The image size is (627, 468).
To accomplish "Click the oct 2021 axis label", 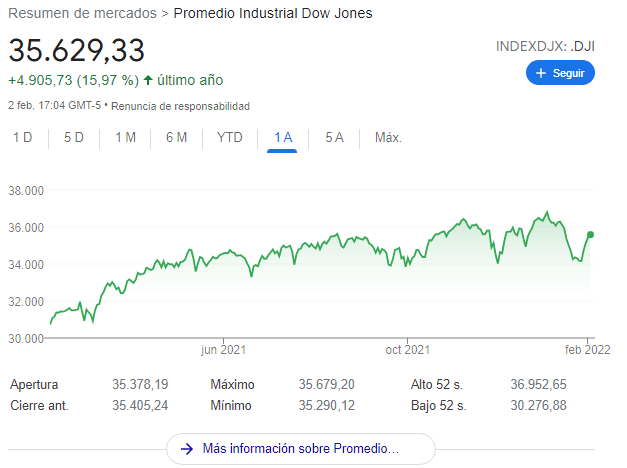I will tap(408, 349).
